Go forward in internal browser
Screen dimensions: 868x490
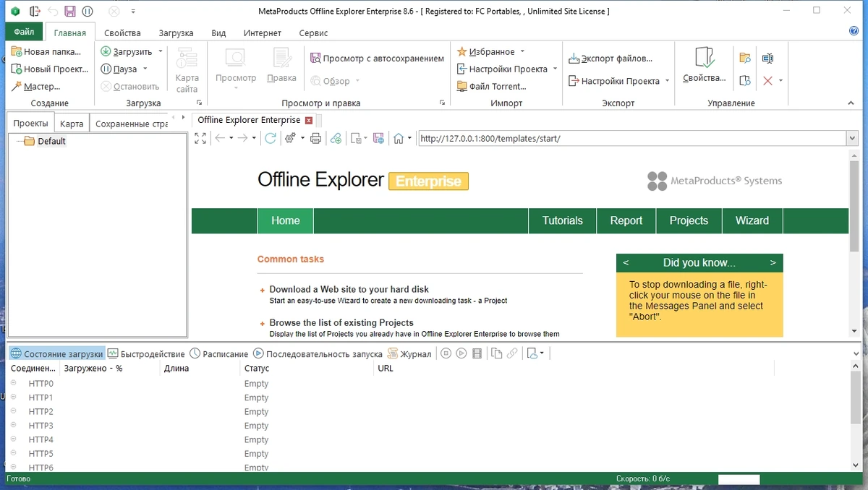coord(243,138)
